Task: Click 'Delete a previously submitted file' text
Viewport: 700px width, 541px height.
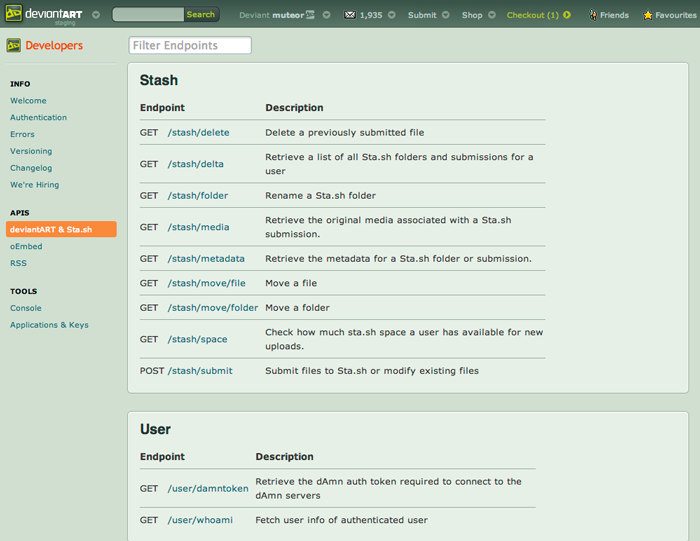Action: click(x=345, y=133)
